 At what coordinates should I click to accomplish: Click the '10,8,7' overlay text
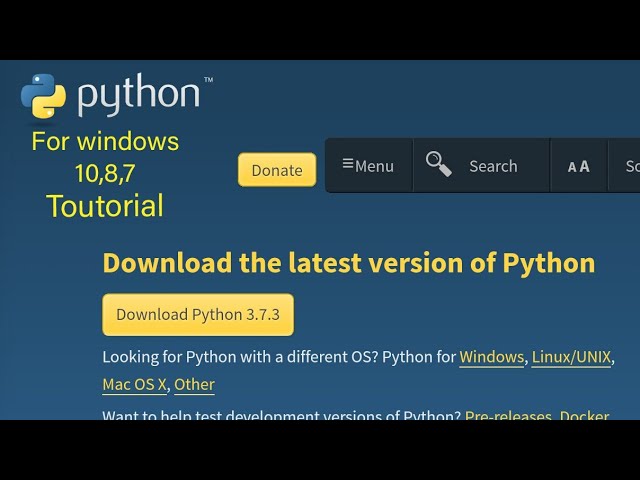click(105, 173)
